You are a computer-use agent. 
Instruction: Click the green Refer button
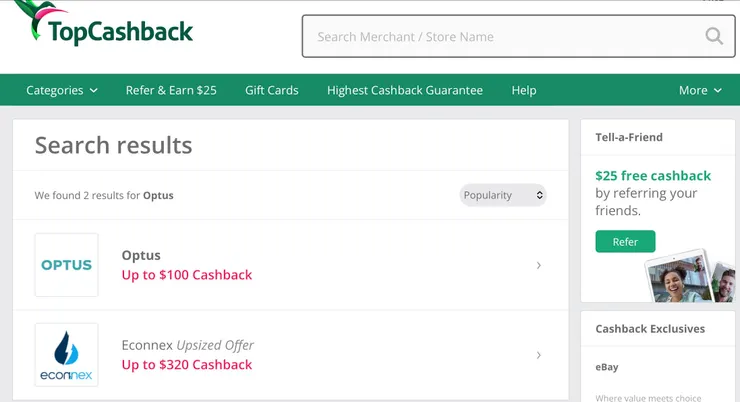click(x=625, y=242)
